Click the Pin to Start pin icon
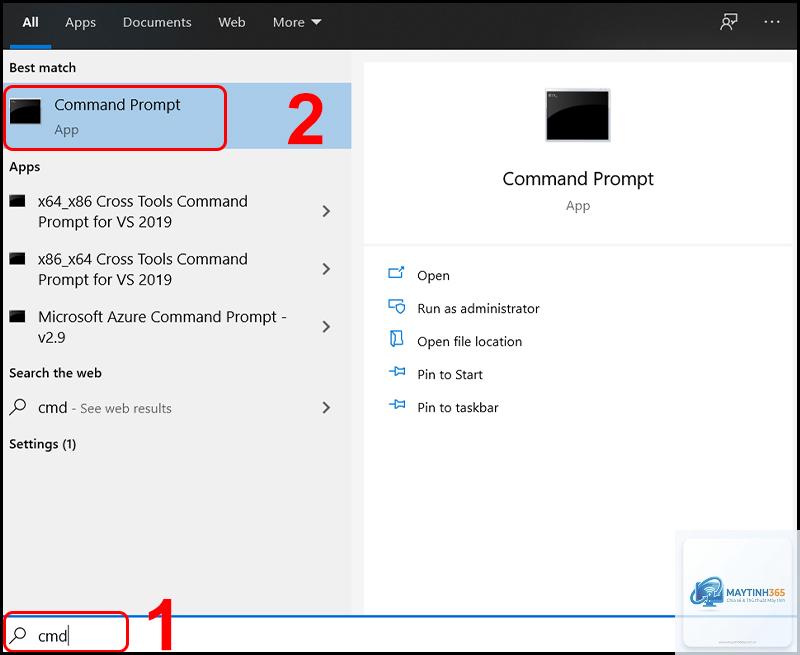 (397, 371)
